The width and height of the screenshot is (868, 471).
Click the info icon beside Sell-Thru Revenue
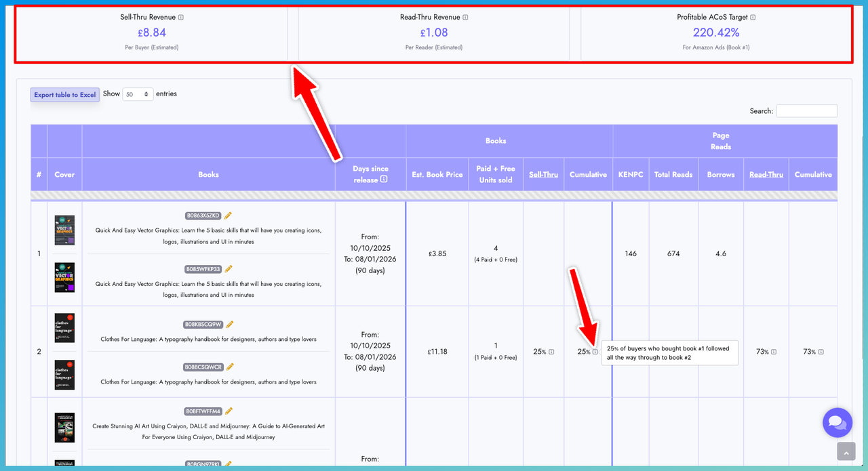click(181, 18)
